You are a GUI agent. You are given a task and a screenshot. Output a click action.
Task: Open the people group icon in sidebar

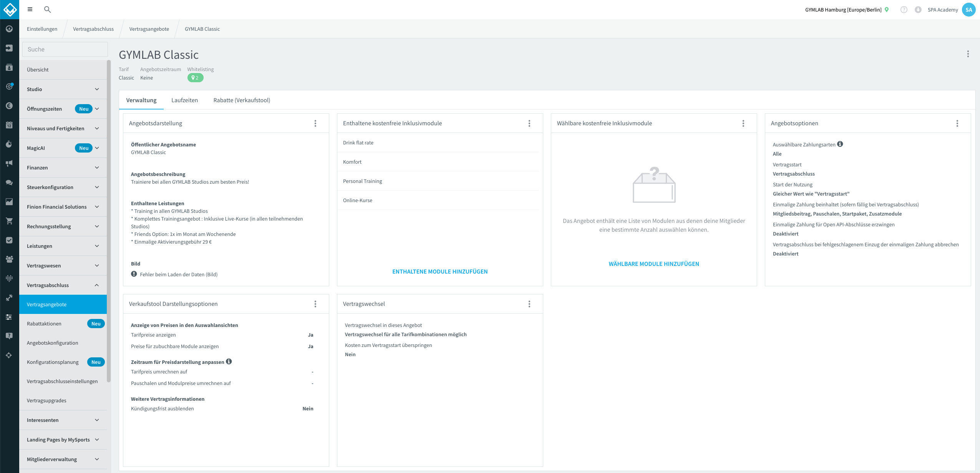click(x=9, y=259)
